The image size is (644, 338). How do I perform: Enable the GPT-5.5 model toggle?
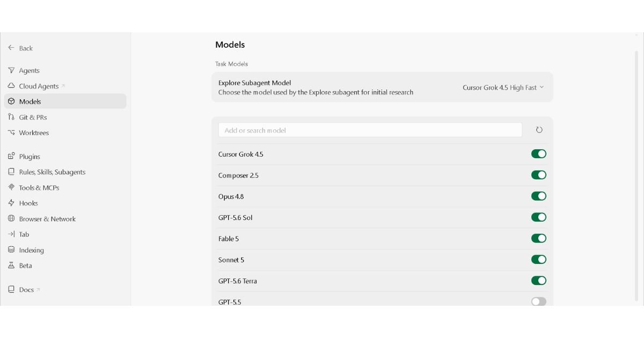(539, 302)
